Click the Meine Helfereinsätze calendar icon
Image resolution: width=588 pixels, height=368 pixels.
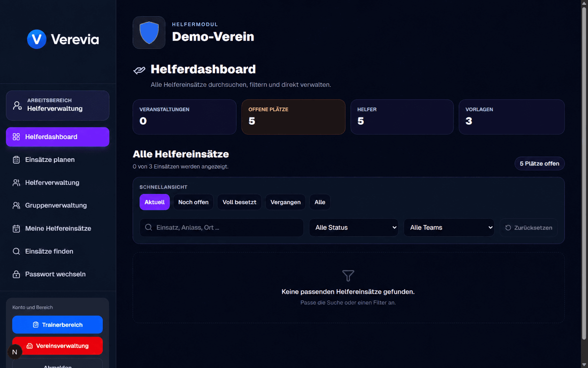(x=16, y=229)
